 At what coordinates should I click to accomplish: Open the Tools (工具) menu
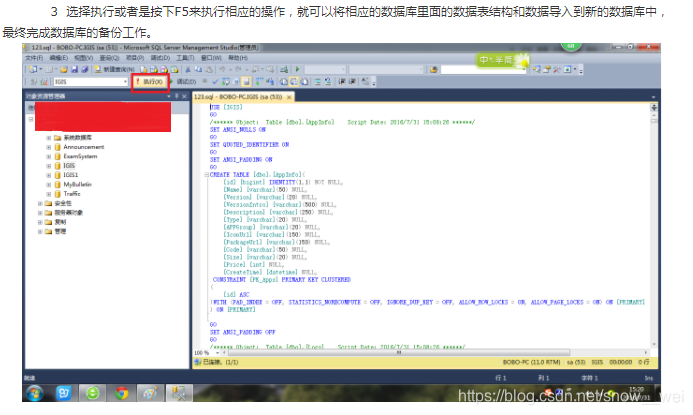[185, 58]
